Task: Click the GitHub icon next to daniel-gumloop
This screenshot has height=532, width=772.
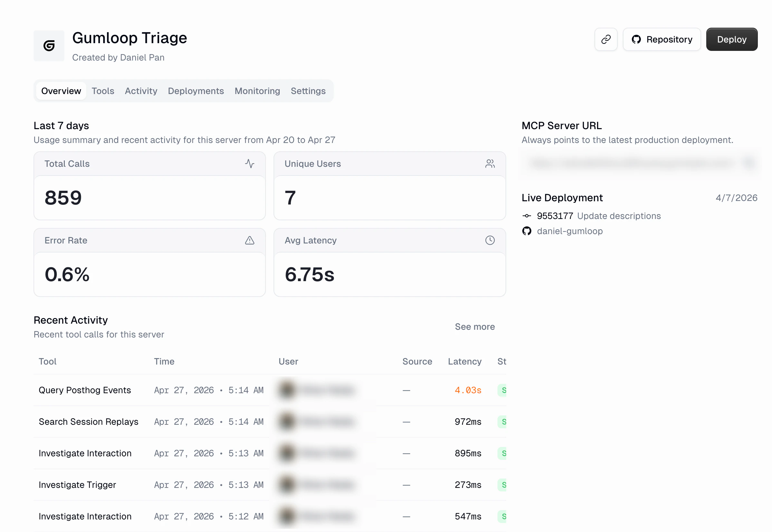Action: [527, 231]
